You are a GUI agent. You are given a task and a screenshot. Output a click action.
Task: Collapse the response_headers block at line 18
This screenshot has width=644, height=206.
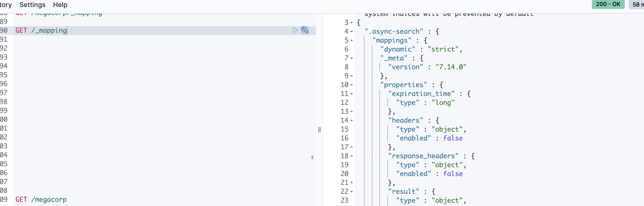(352, 156)
